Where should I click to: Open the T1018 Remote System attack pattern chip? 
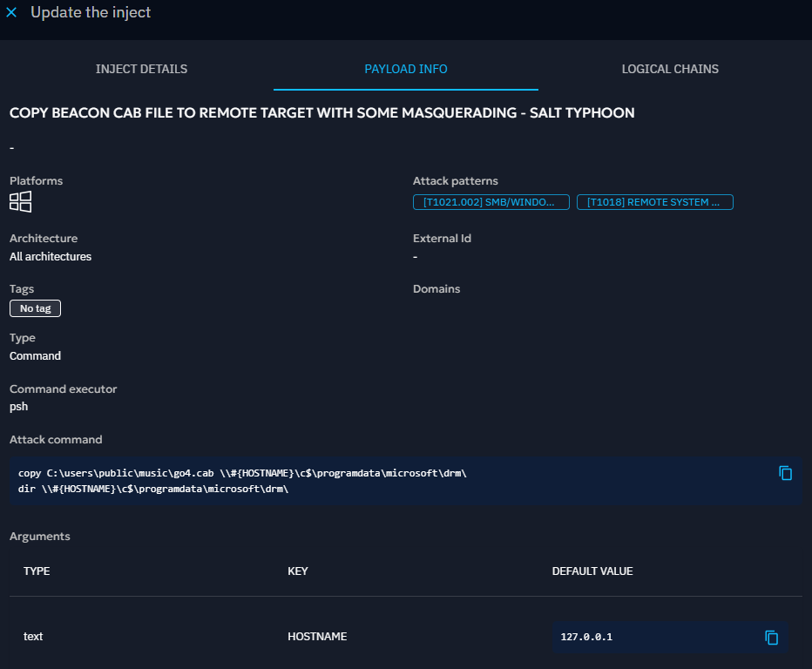654,202
